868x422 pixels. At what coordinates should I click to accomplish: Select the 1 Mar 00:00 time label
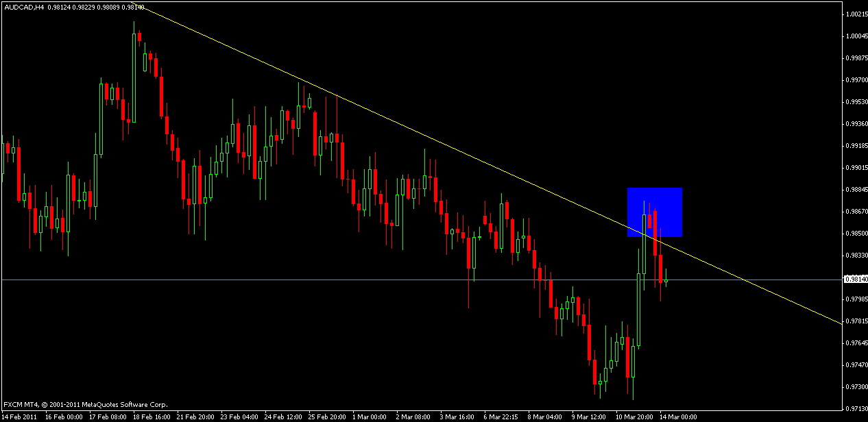(x=370, y=417)
